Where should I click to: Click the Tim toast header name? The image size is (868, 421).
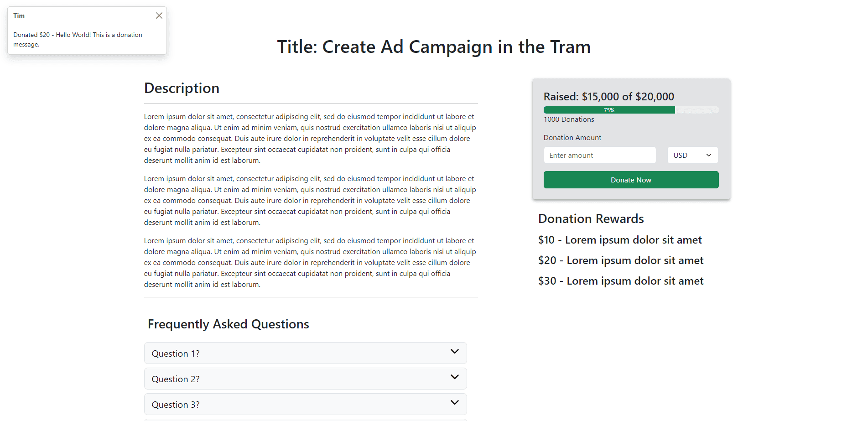coord(19,16)
